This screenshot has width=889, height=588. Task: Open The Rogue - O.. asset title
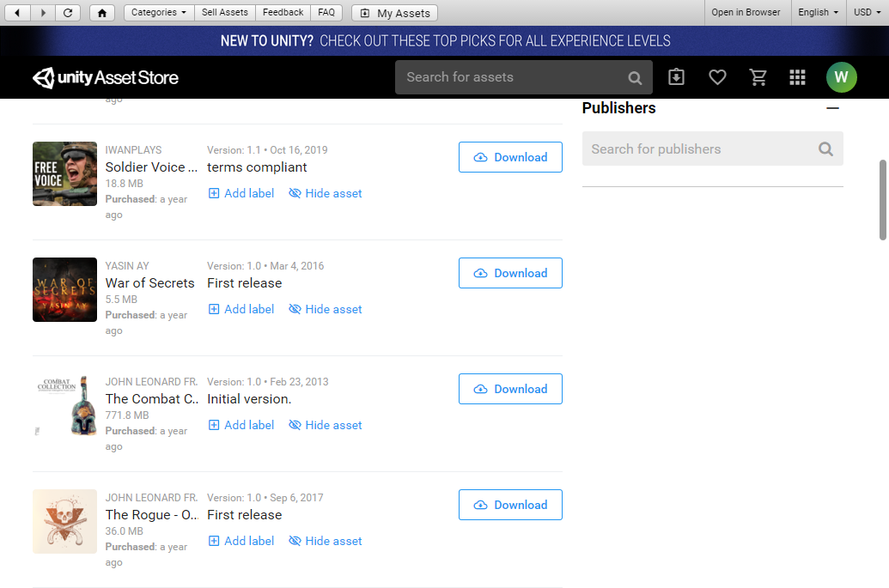point(152,515)
